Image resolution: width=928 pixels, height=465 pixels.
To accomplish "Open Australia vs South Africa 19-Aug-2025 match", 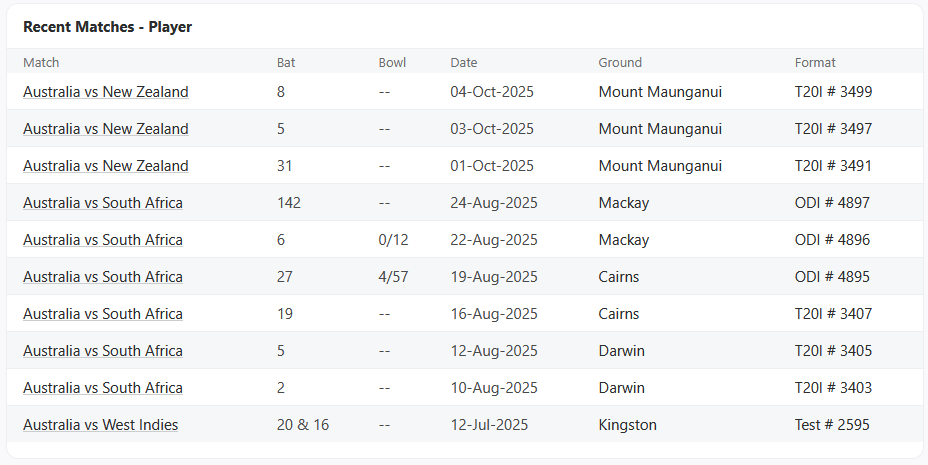I will pos(103,277).
